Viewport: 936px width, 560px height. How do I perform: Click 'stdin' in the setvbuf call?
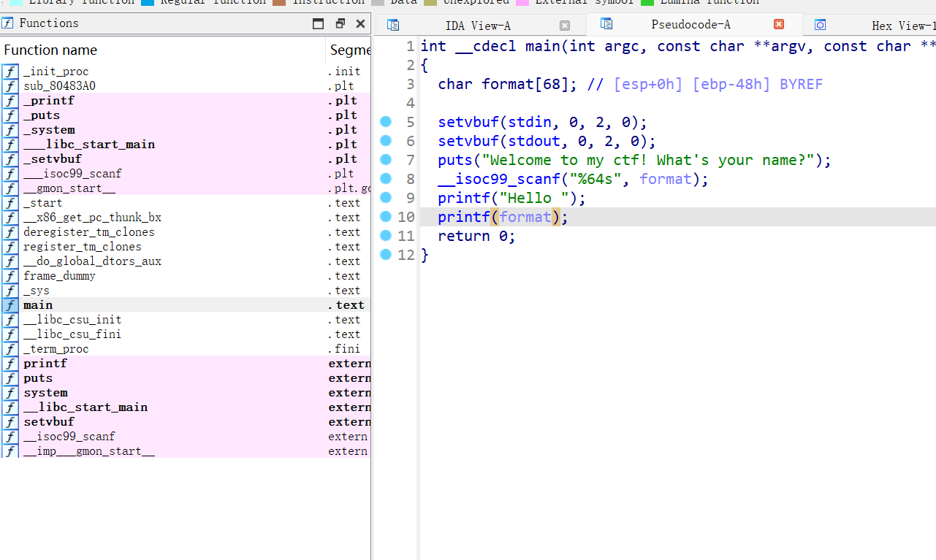[530, 123]
